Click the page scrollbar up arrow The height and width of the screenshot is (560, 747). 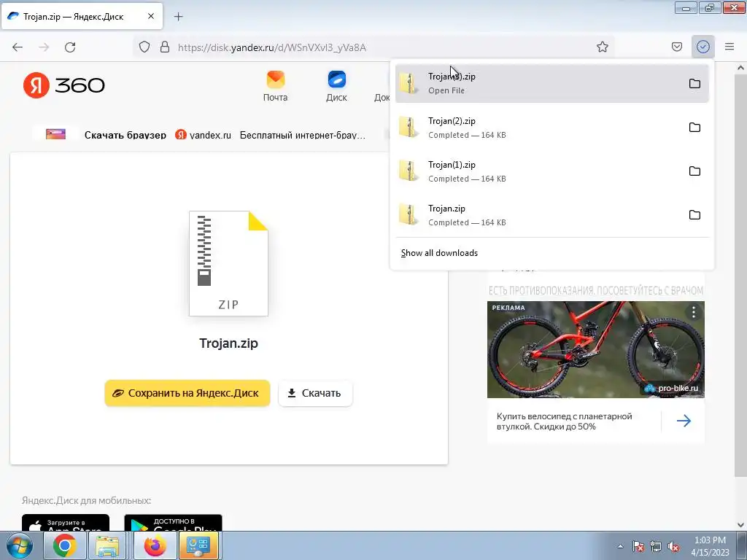coord(741,68)
